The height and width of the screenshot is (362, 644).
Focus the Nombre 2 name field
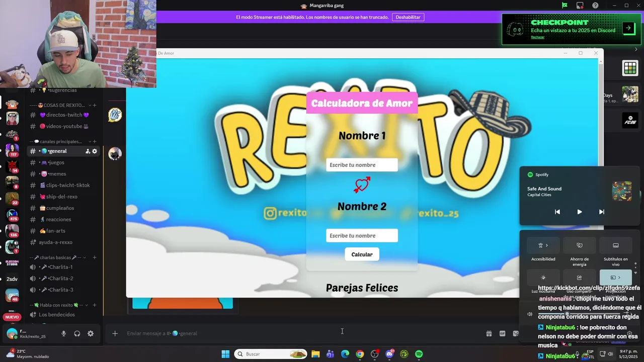point(362,235)
